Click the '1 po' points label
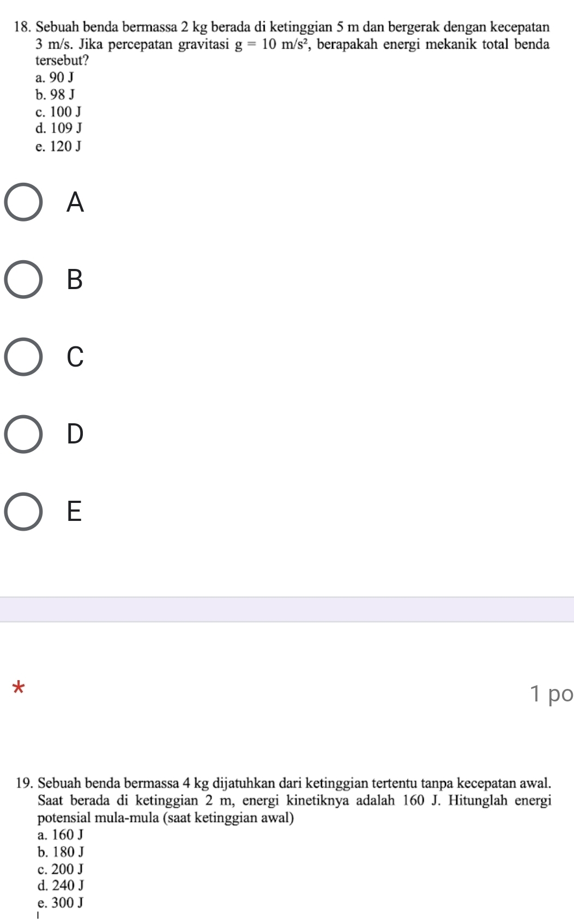 pyautogui.click(x=551, y=693)
